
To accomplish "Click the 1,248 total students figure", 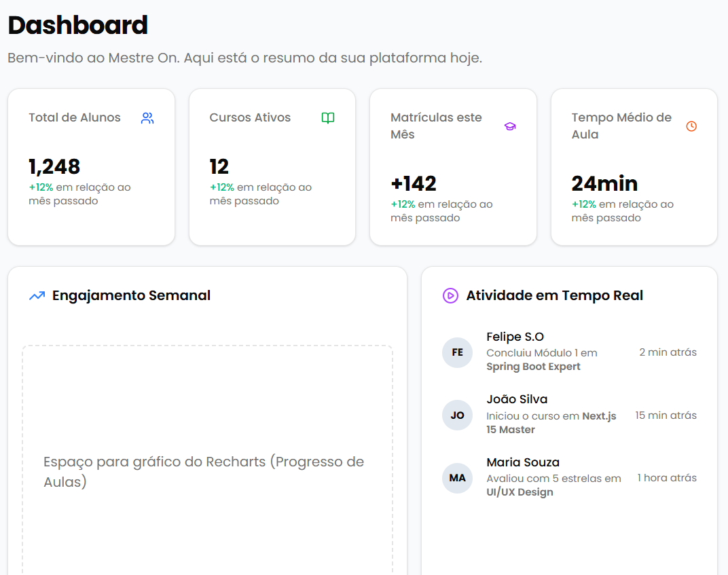I will [x=54, y=166].
